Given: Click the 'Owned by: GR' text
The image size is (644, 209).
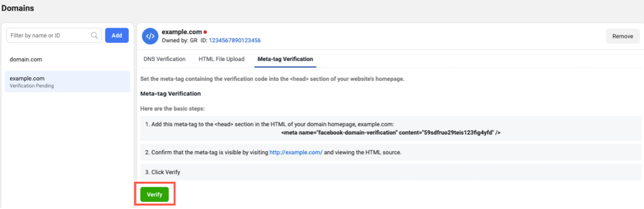Looking at the screenshot, I should [178, 40].
